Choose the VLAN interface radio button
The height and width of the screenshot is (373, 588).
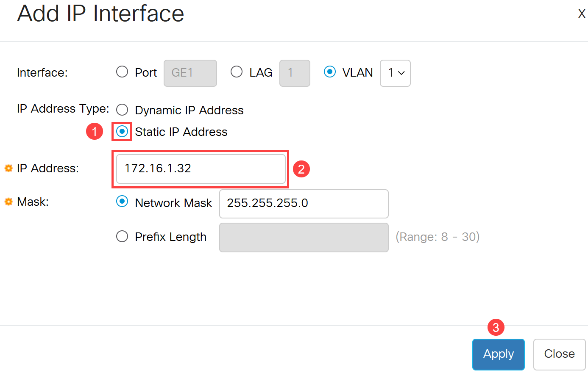330,72
